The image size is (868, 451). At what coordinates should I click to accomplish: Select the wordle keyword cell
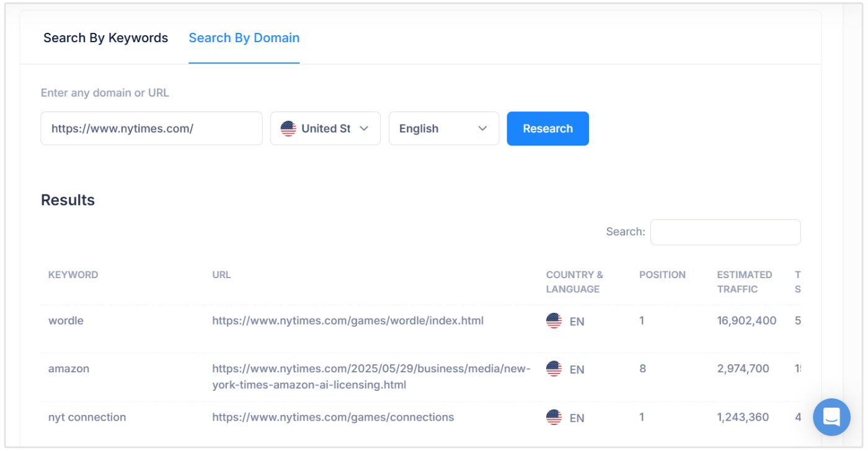[66, 320]
